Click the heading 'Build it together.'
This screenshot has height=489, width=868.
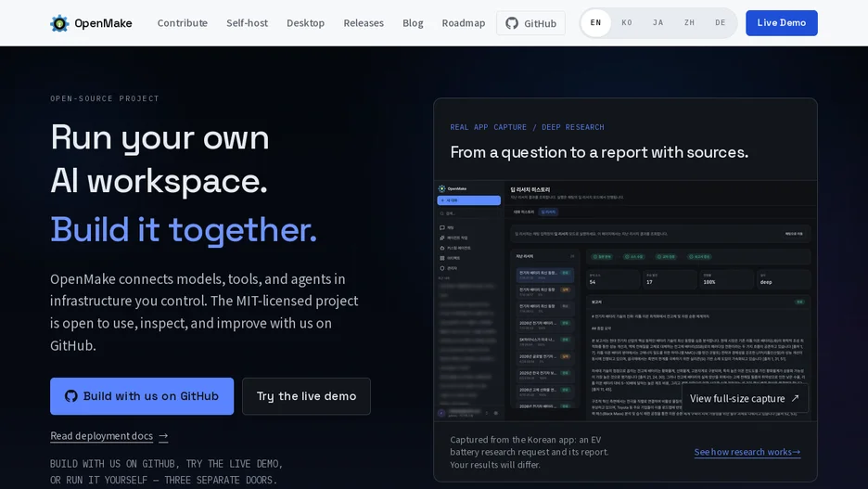click(x=184, y=229)
